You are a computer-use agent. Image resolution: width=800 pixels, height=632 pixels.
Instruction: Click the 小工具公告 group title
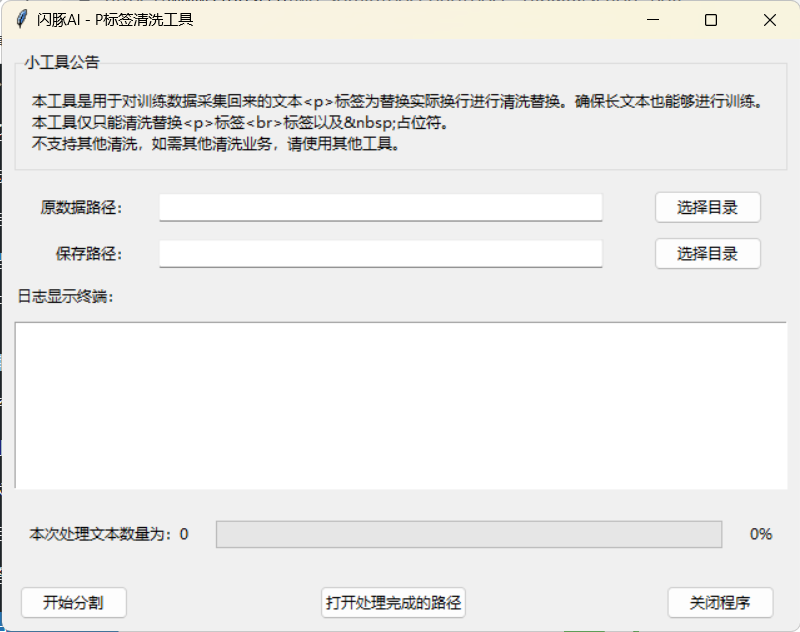click(x=62, y=62)
